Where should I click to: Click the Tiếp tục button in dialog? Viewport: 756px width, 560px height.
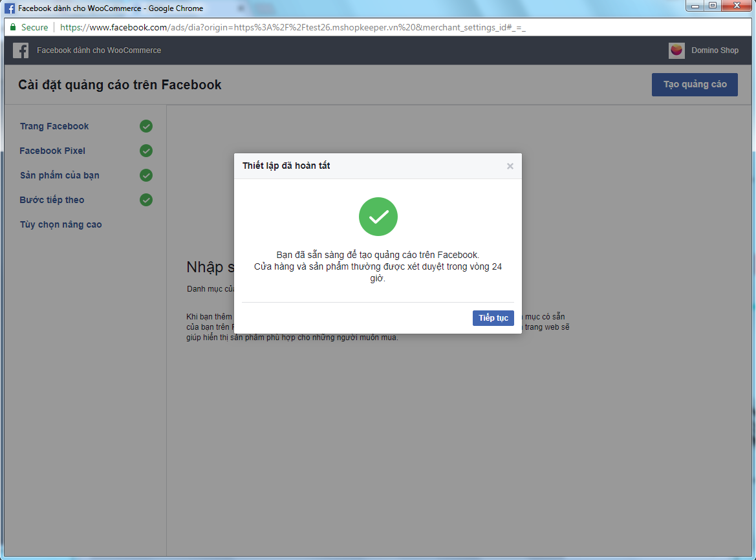493,318
